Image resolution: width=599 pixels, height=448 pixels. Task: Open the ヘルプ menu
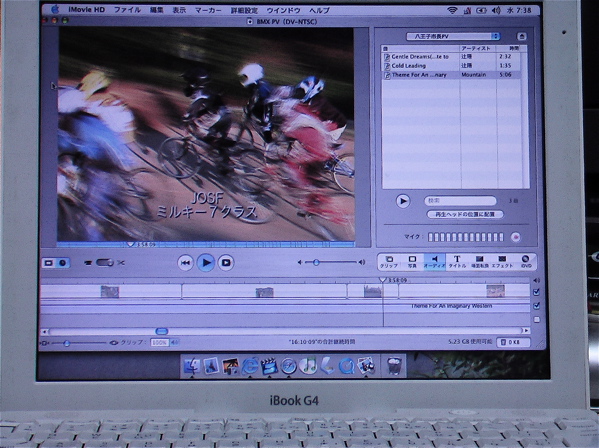[319, 10]
